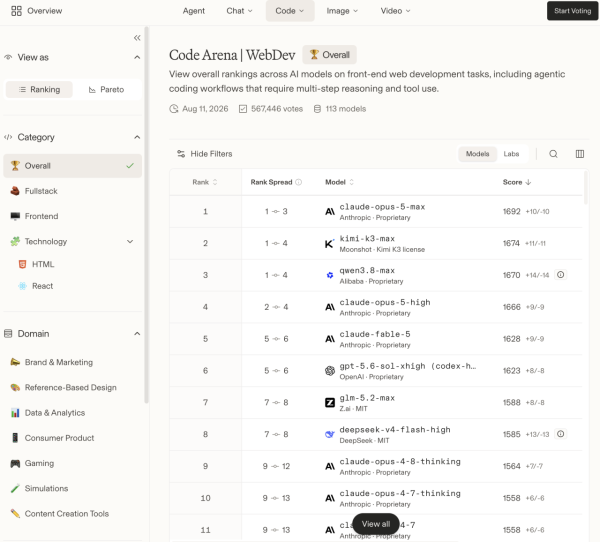Click the Overall trophy badge by title
600x542 pixels.
[329, 55]
